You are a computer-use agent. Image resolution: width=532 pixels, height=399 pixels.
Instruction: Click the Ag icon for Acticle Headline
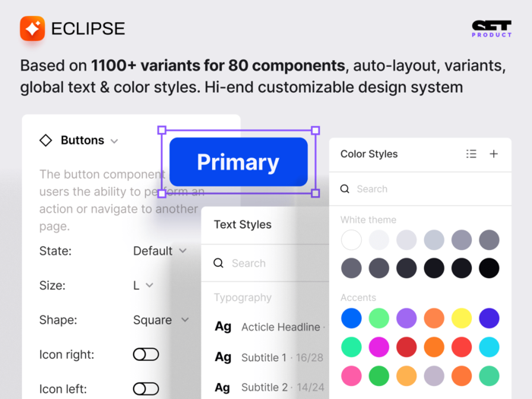click(223, 326)
